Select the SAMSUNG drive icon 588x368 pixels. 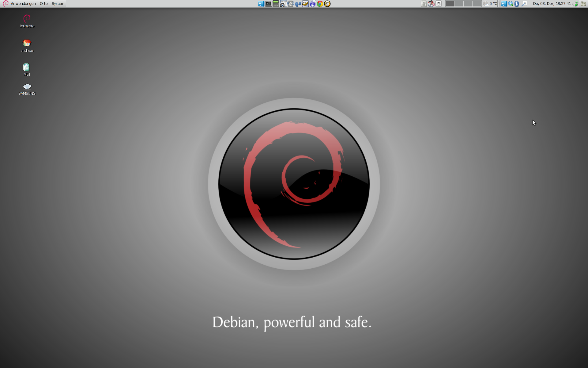point(27,89)
